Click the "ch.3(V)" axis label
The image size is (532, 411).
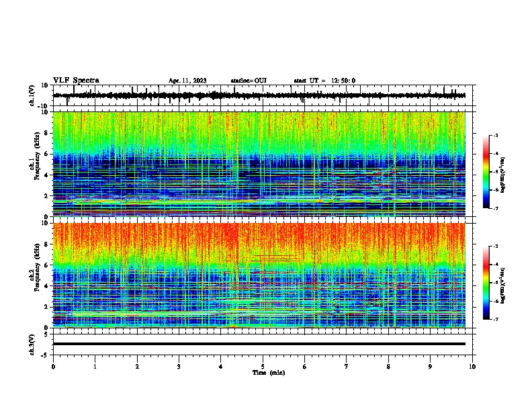click(x=32, y=345)
